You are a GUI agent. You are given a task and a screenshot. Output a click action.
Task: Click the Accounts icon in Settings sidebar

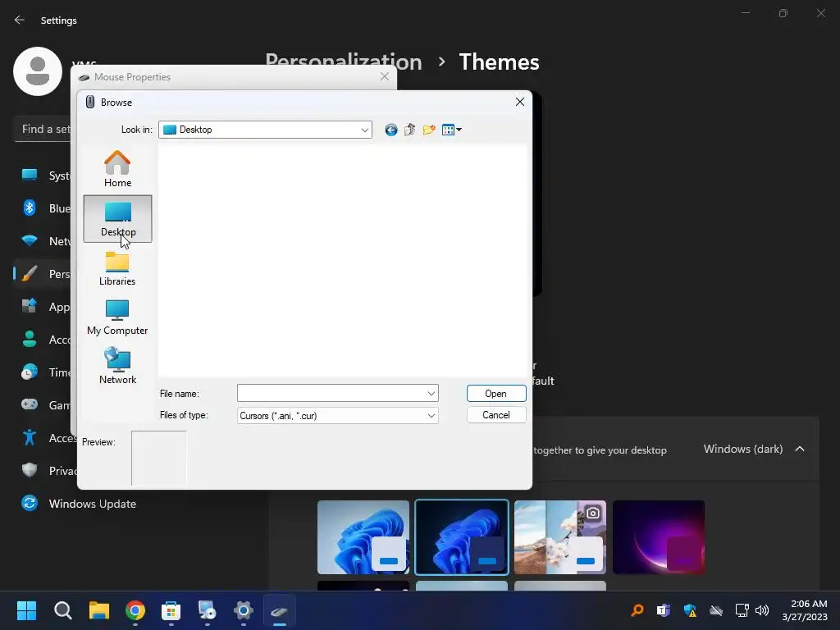(x=30, y=339)
